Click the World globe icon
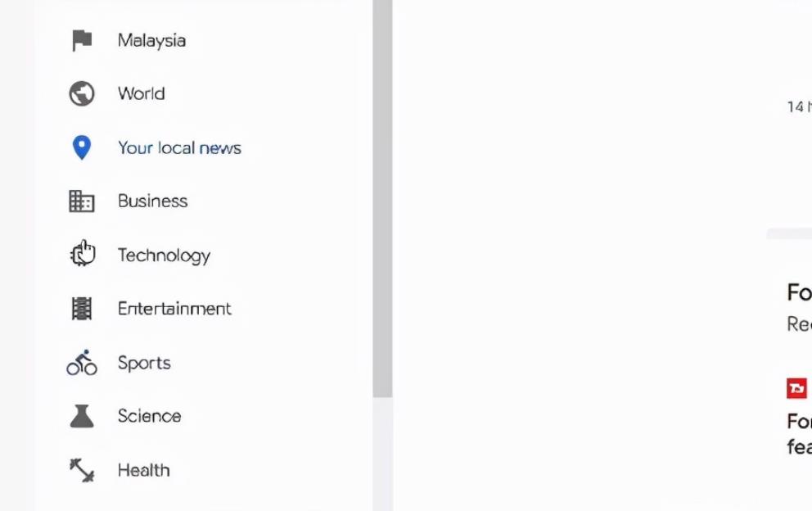The height and width of the screenshot is (511, 812). pos(82,94)
